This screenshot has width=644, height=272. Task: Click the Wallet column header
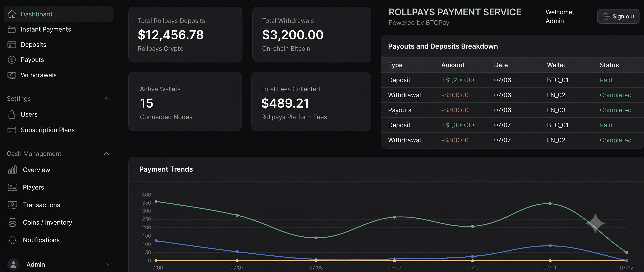pos(556,65)
